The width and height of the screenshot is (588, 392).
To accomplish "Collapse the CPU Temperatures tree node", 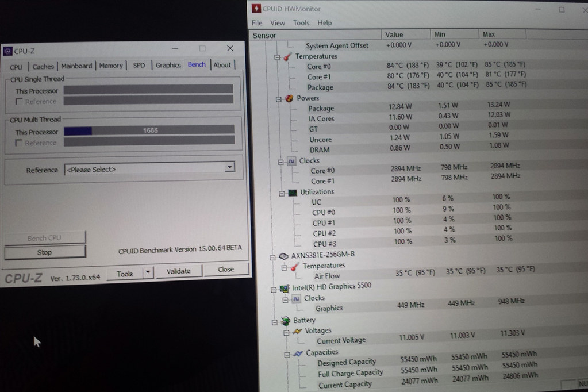I will (277, 57).
